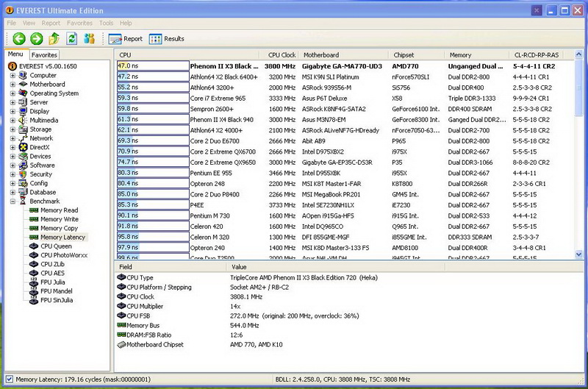Click the CPU FSB field row
The image size is (588, 389).
[279, 316]
